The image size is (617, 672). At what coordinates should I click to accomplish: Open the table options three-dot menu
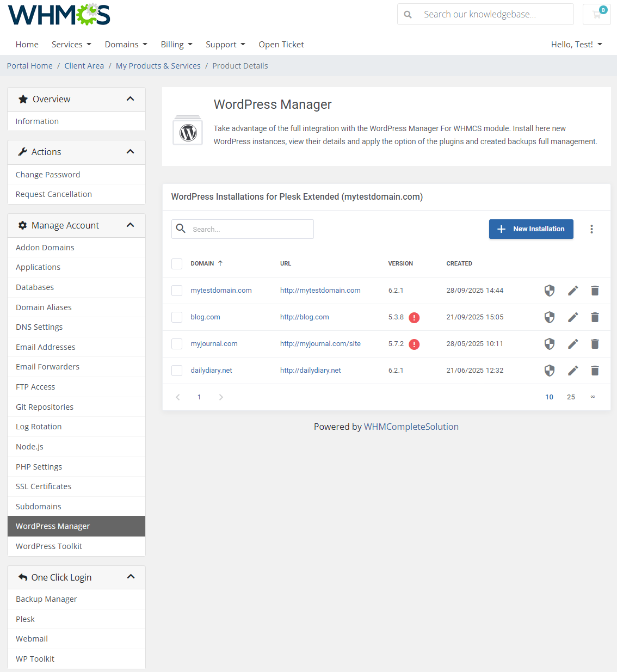591,229
